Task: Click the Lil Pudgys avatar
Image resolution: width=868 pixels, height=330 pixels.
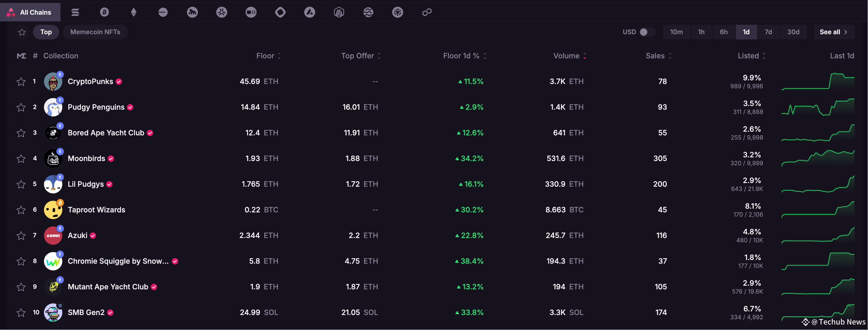Action: [x=53, y=184]
